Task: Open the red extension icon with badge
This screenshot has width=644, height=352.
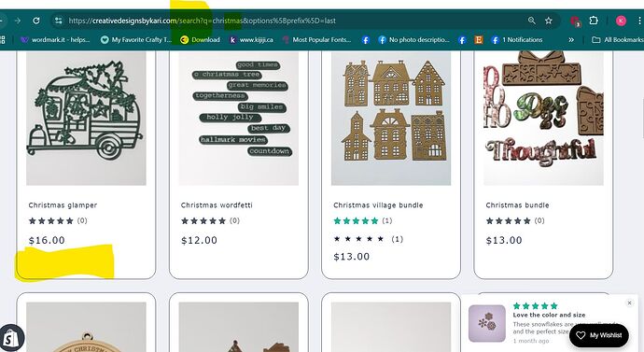Action: coord(575,21)
